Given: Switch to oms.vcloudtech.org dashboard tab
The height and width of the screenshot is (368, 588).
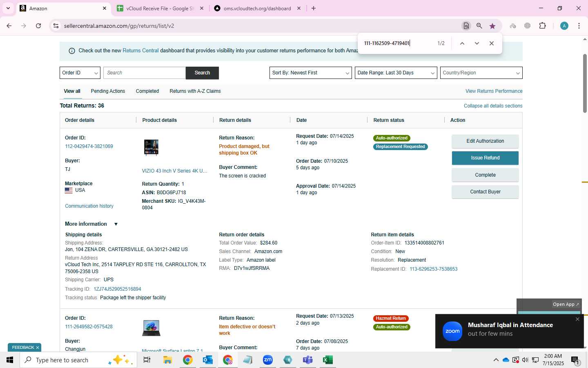Looking at the screenshot, I should point(257,8).
